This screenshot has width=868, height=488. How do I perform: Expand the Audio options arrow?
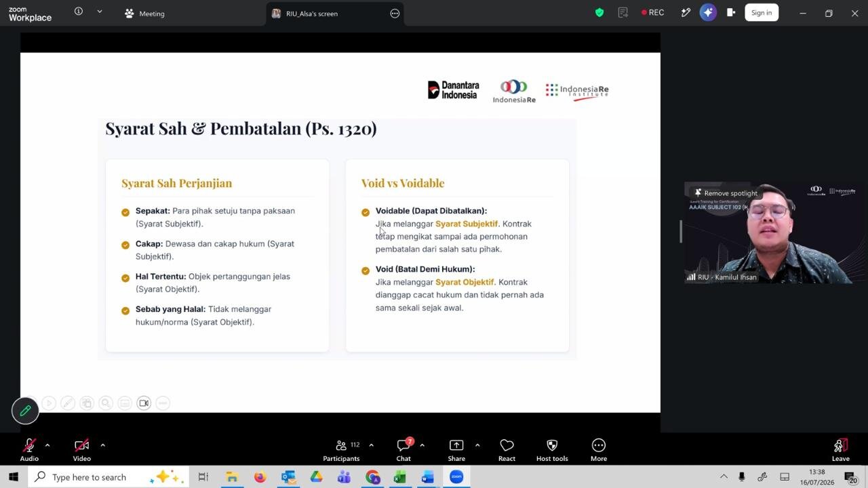coord(47,445)
